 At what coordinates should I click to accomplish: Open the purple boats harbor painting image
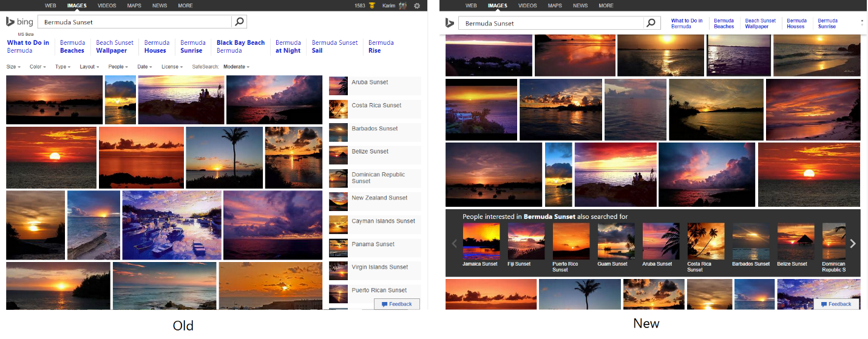point(172,225)
